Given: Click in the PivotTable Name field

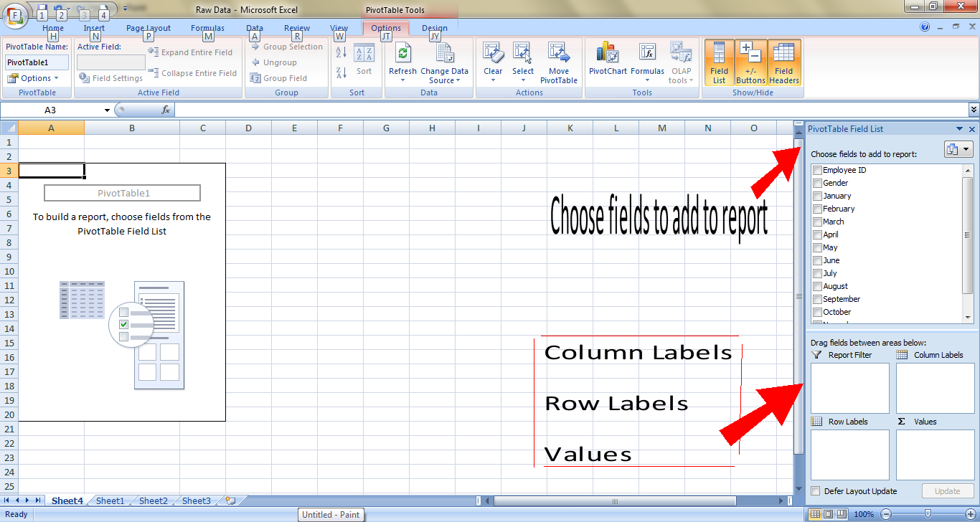Looking at the screenshot, I should click(x=37, y=62).
